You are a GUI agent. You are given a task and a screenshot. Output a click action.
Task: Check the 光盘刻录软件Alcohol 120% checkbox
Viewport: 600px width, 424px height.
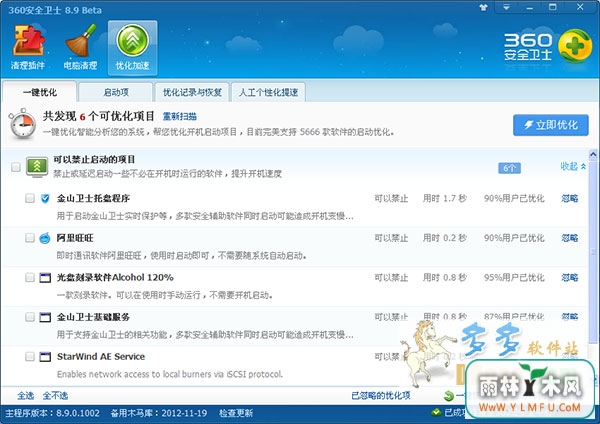(x=30, y=277)
